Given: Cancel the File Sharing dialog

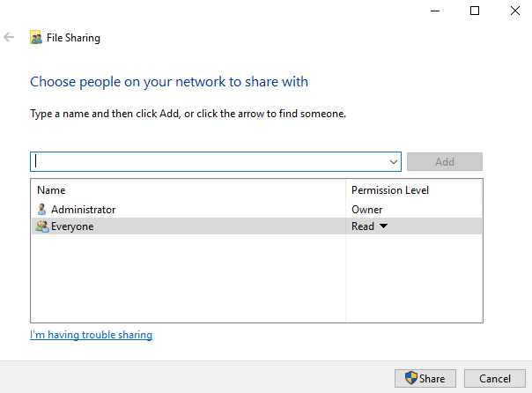Looking at the screenshot, I should click(x=494, y=378).
